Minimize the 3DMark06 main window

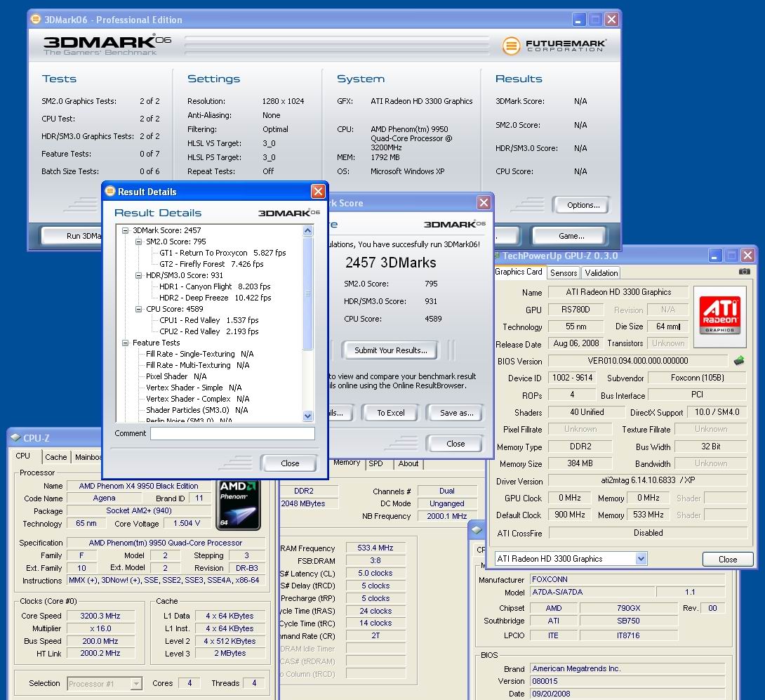click(x=578, y=20)
